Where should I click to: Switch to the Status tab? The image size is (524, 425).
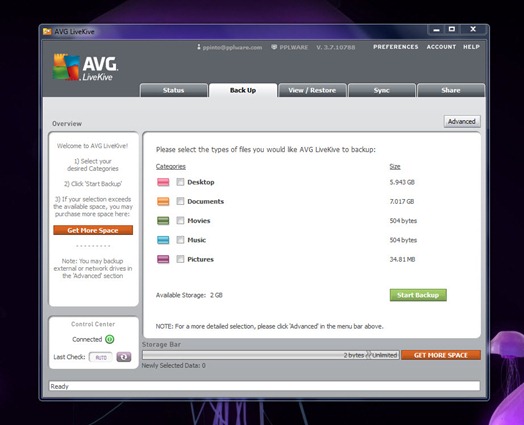pyautogui.click(x=174, y=90)
